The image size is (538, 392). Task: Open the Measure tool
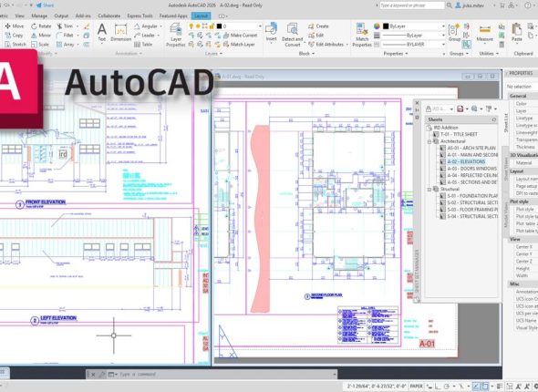[485, 34]
